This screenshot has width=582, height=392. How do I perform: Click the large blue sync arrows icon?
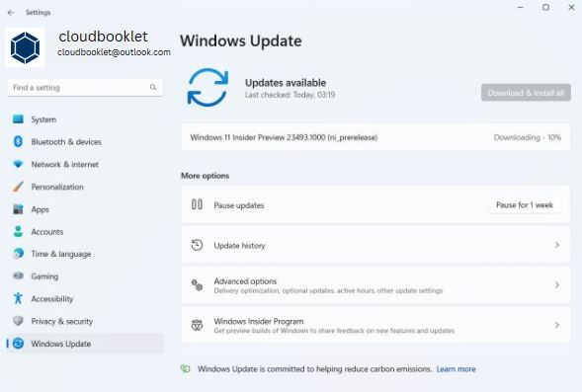(208, 88)
